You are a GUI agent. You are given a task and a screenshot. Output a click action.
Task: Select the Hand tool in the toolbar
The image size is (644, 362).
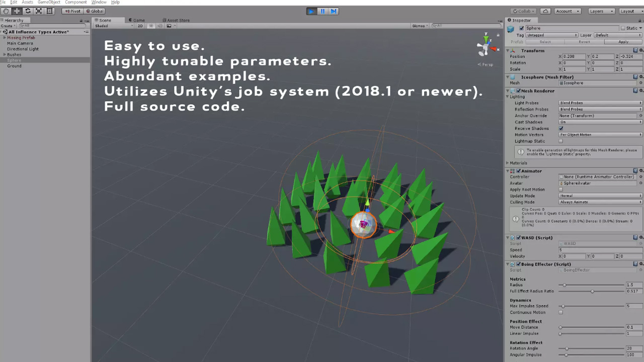pyautogui.click(x=6, y=11)
